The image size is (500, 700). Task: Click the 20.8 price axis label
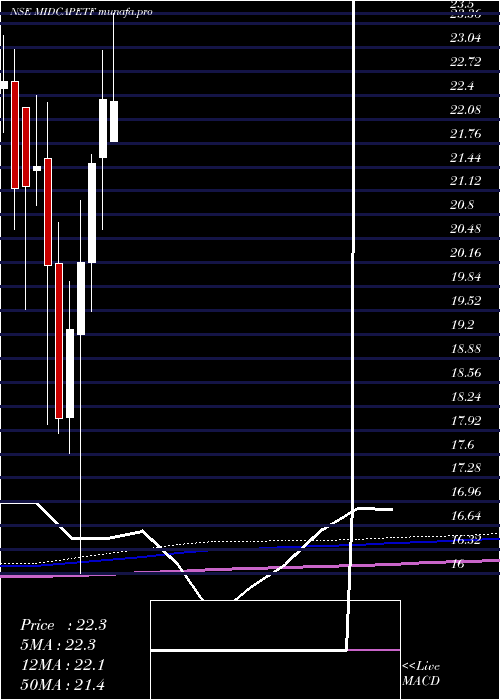(462, 205)
